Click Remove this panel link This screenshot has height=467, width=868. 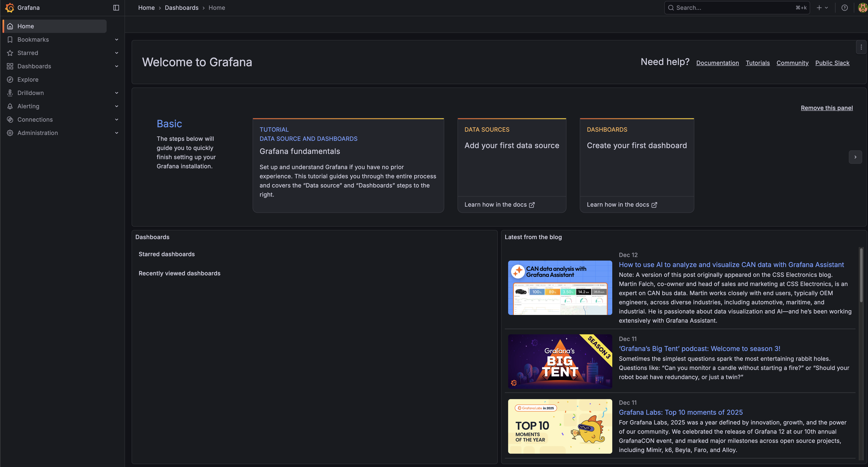(x=827, y=108)
